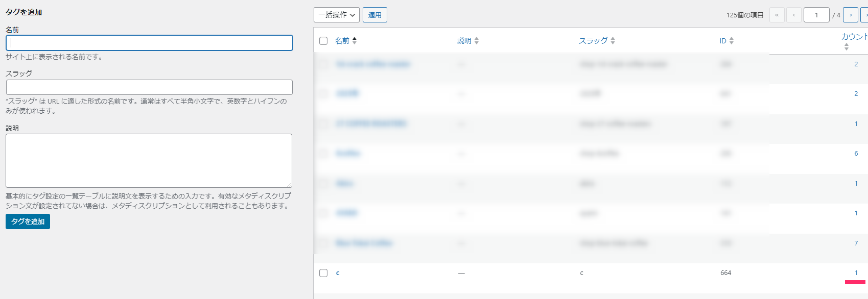Click the count link showing 7
Viewport: 868px width, 299px height.
856,243
